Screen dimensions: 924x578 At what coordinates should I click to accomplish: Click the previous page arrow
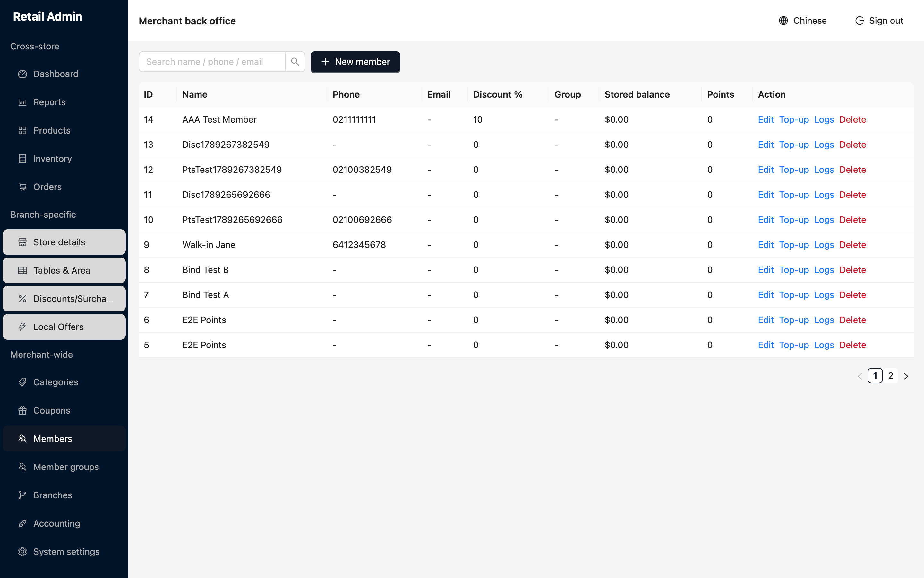[x=860, y=376]
